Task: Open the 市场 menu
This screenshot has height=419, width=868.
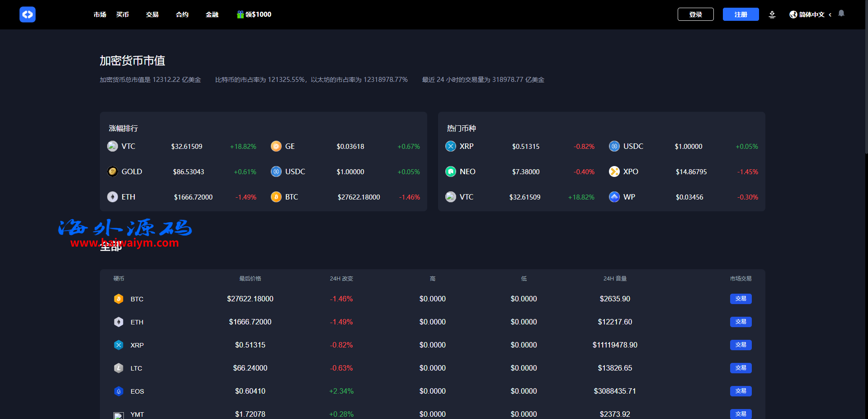Action: pos(100,14)
